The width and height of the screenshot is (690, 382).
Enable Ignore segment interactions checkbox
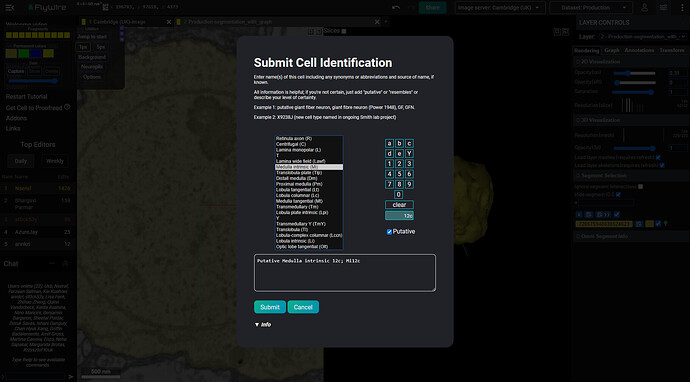tap(640, 187)
